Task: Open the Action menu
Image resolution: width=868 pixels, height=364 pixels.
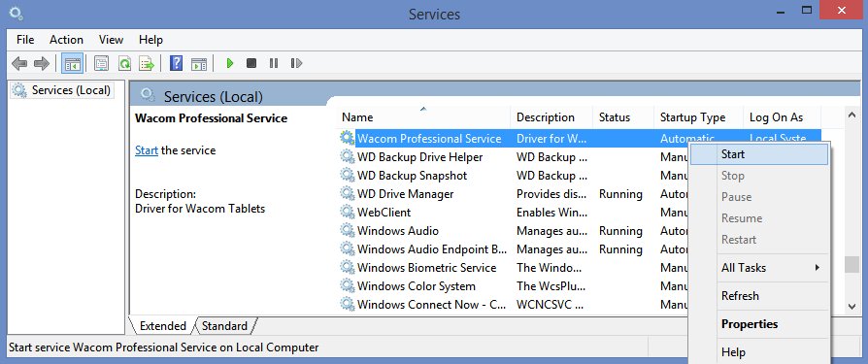Action: [x=66, y=40]
